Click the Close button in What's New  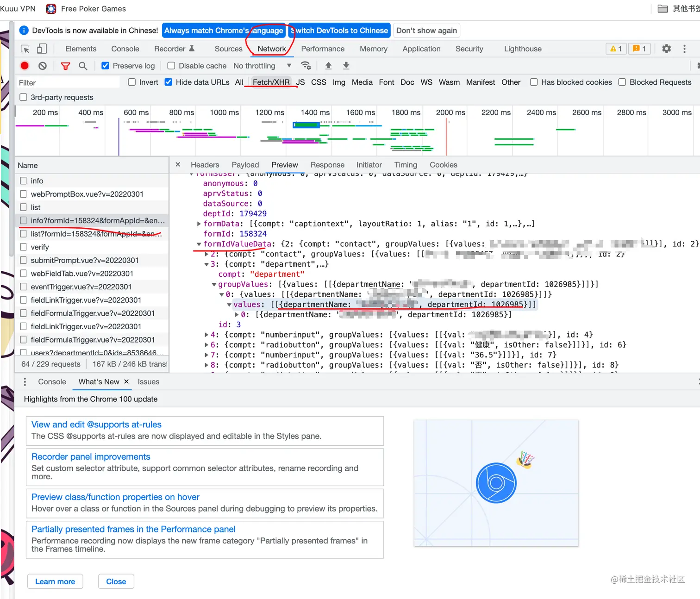coord(116,581)
